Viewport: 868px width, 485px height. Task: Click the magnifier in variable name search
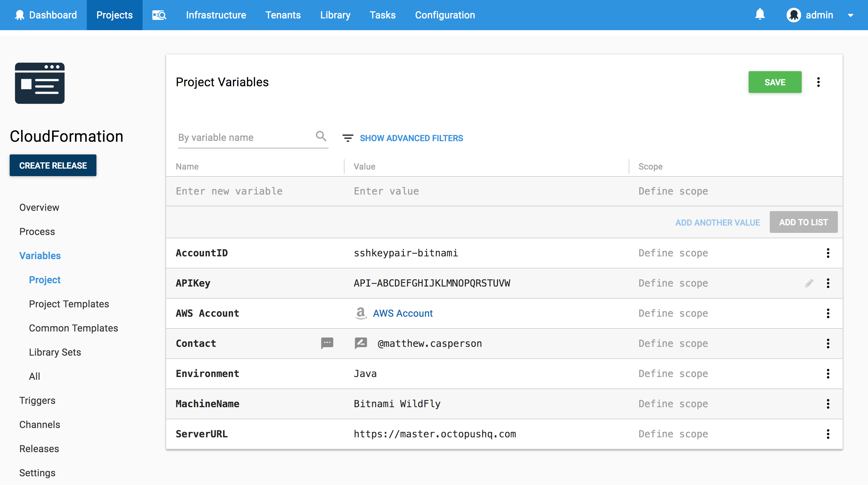[321, 136]
